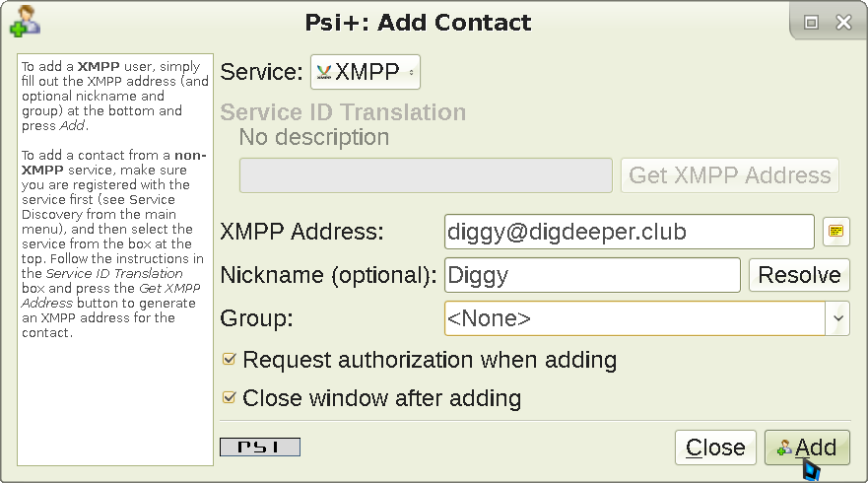Click the Service ID Translation heading

coord(343,112)
